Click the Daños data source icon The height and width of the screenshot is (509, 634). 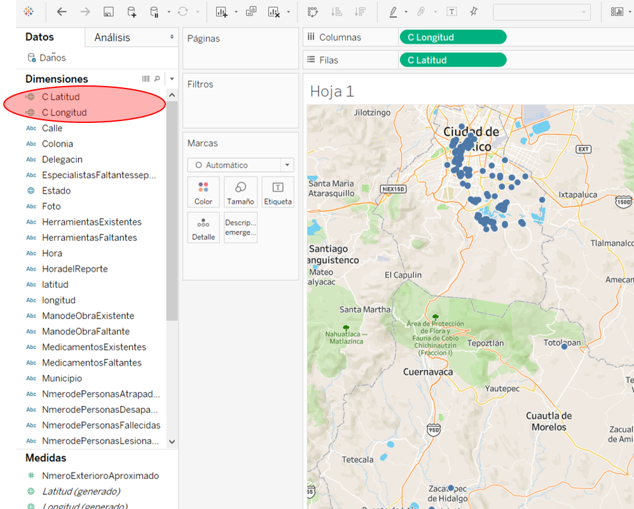point(32,58)
